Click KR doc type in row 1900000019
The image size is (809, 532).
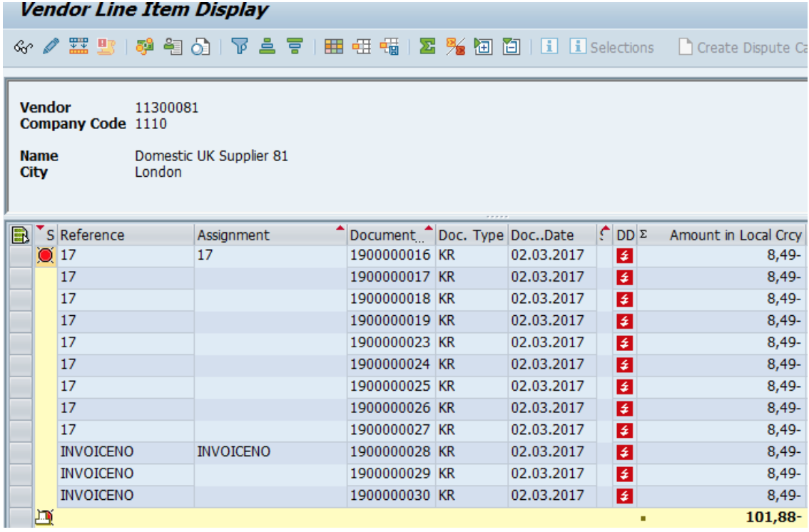(447, 321)
